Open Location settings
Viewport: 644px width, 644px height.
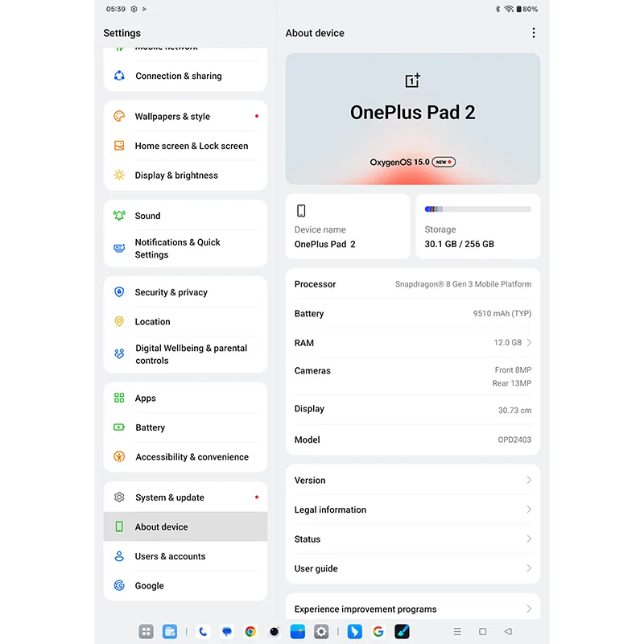point(185,321)
